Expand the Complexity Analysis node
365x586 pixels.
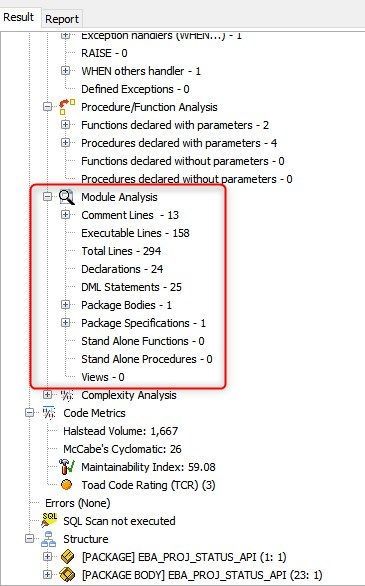coord(47,394)
